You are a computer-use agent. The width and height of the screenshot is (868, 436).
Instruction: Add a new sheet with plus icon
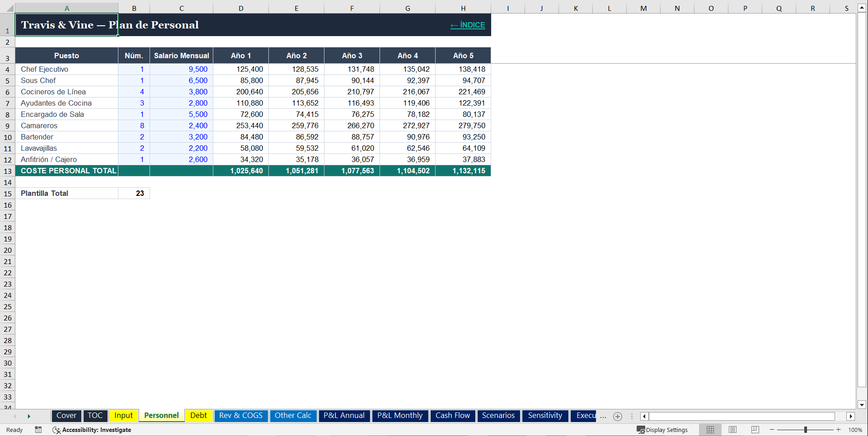click(618, 416)
